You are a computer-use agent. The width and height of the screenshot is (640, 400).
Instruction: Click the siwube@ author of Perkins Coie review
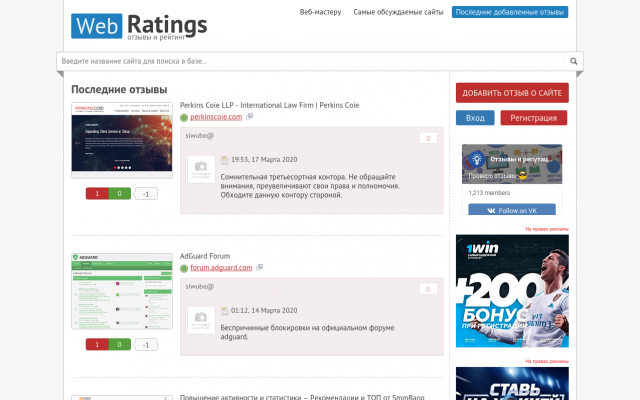pyautogui.click(x=200, y=136)
